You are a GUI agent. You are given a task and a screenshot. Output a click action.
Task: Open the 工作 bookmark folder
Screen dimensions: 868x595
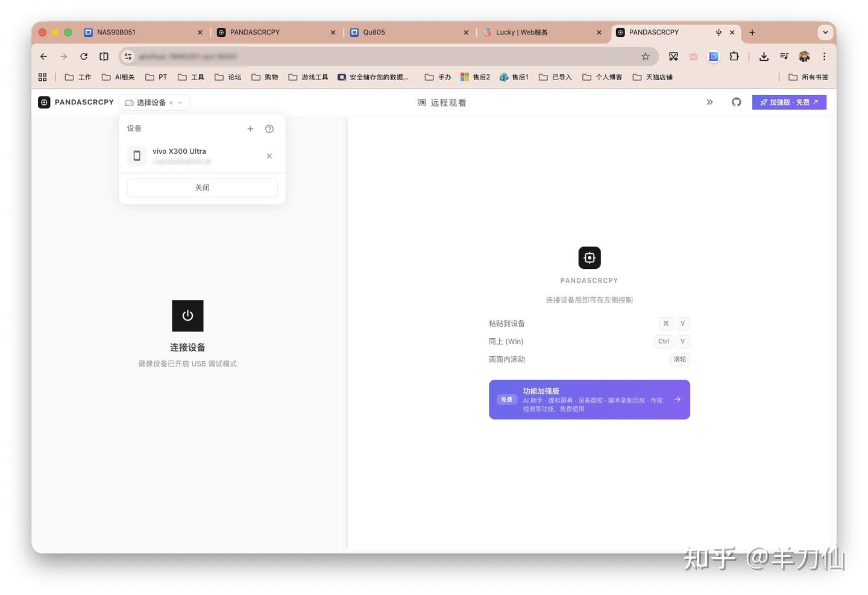78,77
